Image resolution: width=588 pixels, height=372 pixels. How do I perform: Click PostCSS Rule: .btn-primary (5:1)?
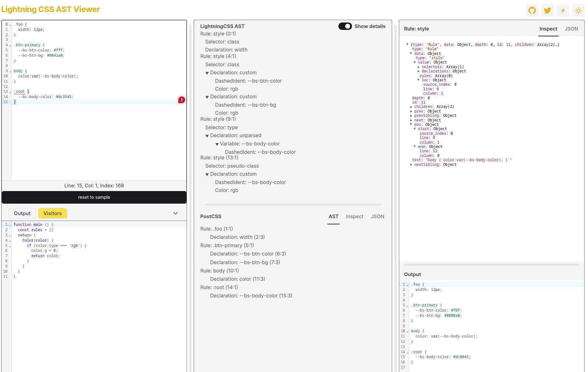[x=227, y=245]
